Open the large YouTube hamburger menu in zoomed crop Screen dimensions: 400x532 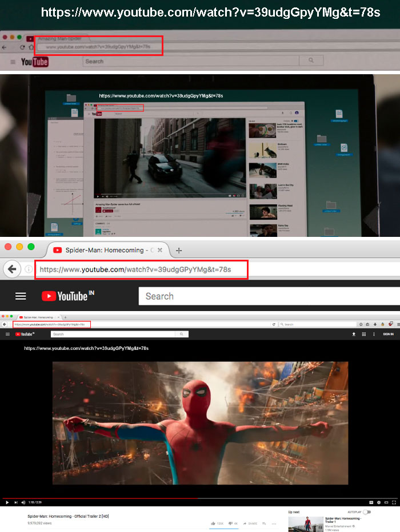[21, 296]
